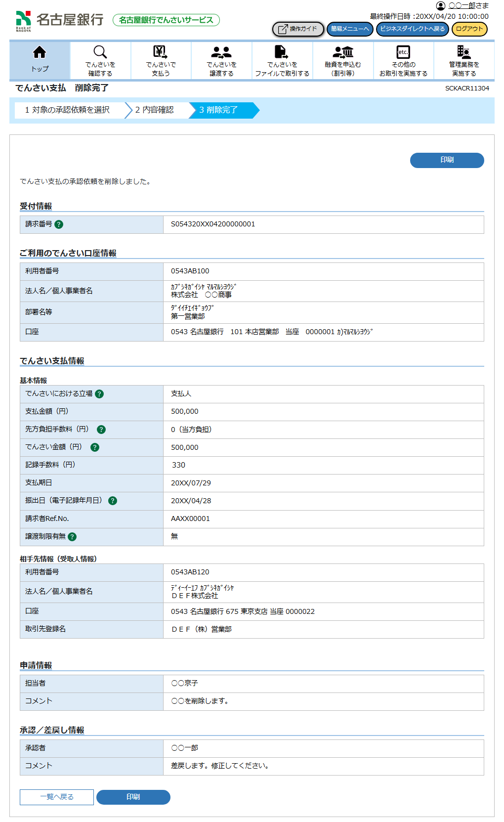
Task: Click help icon beside でんさいにおける立場
Action: tap(99, 394)
